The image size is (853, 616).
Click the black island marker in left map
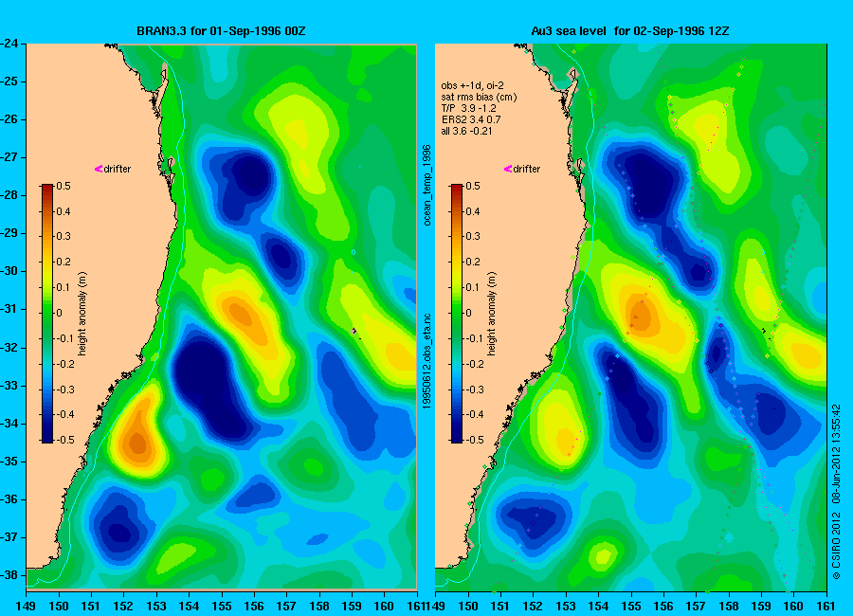[354, 332]
